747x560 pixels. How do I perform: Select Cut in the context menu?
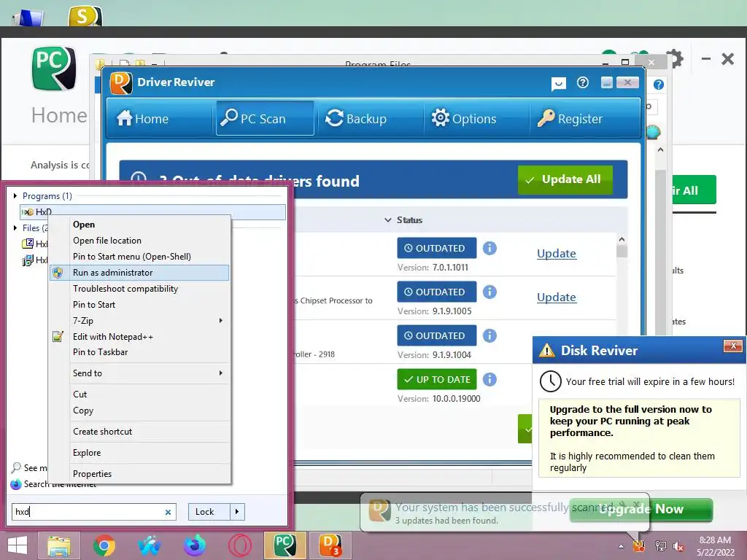point(139,394)
